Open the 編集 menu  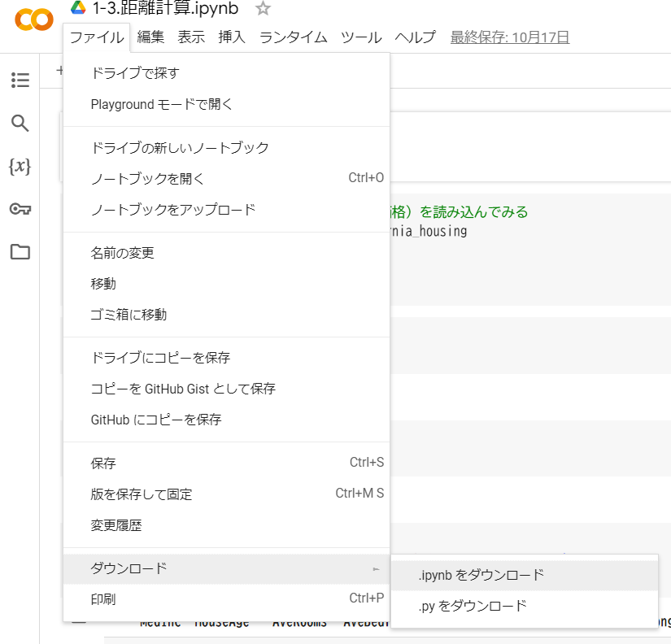[151, 37]
